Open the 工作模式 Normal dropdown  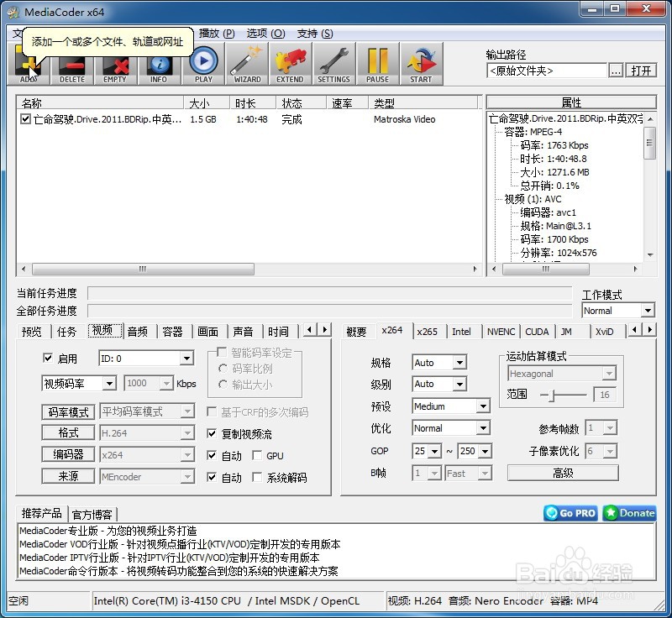pyautogui.click(x=648, y=310)
